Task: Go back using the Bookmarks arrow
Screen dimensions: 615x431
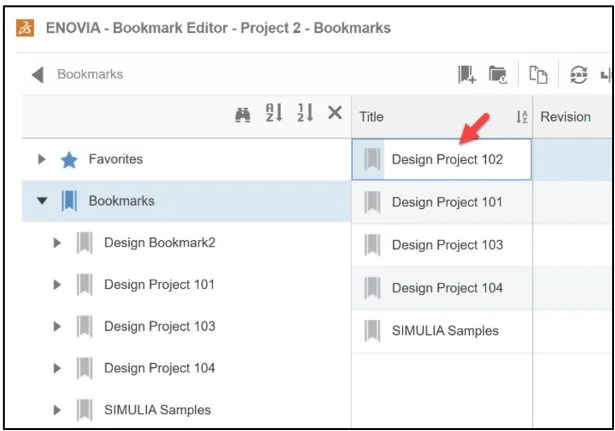Action: [38, 74]
